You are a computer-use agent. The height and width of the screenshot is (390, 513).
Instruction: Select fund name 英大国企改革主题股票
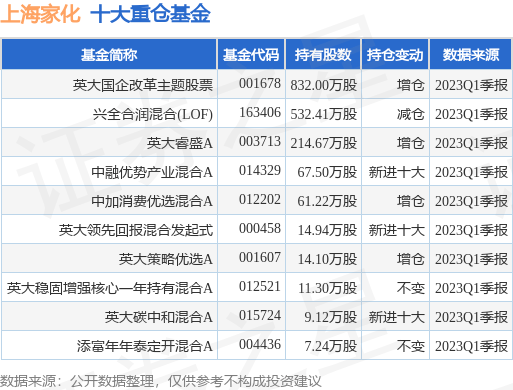pos(143,85)
